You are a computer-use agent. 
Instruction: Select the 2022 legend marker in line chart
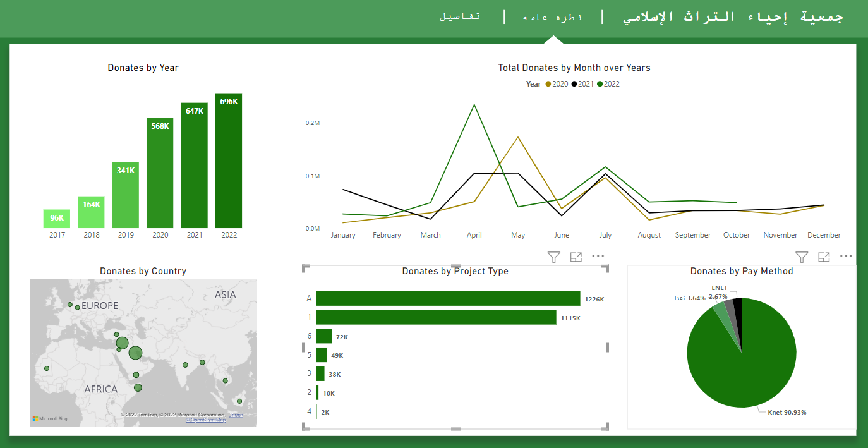[x=600, y=84]
